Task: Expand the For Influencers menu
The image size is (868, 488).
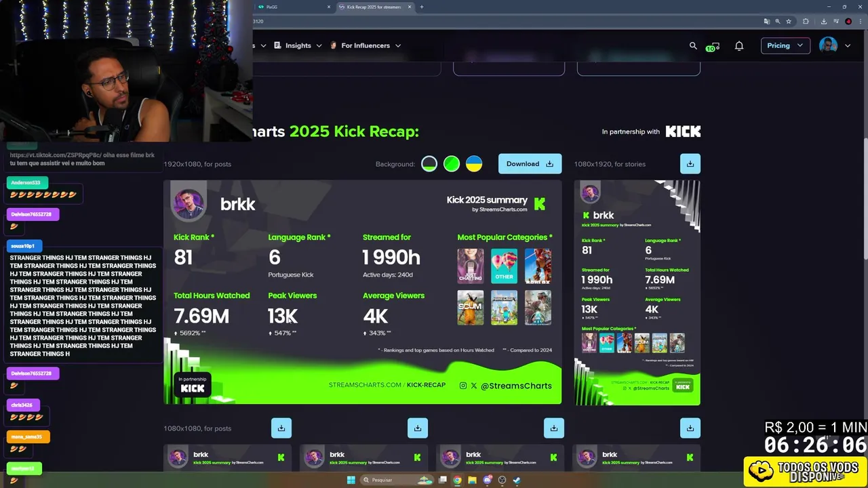Action: [366, 45]
